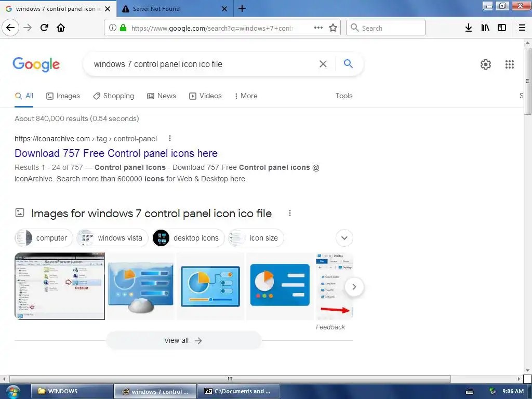Screen dimensions: 532x399
Task: Open the Library bookshelf icon
Action: coord(485,28)
